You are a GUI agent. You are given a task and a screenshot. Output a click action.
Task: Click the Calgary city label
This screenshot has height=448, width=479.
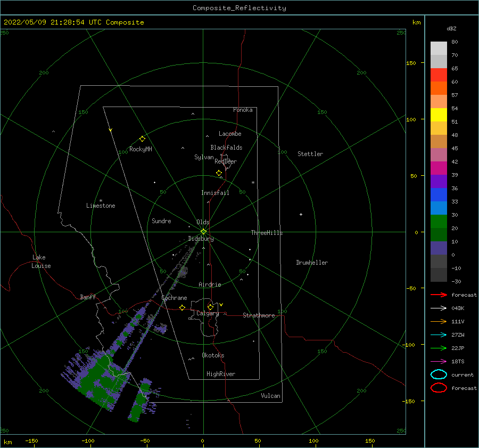click(x=208, y=313)
